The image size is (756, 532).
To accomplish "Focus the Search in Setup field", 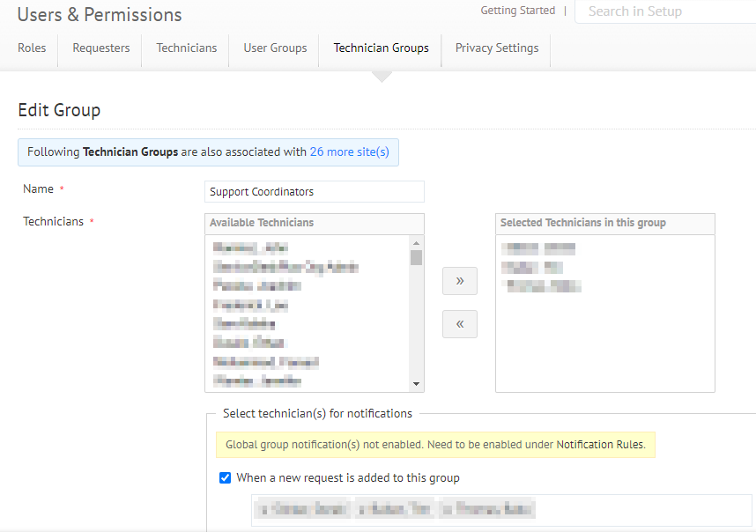I will 665,11.
